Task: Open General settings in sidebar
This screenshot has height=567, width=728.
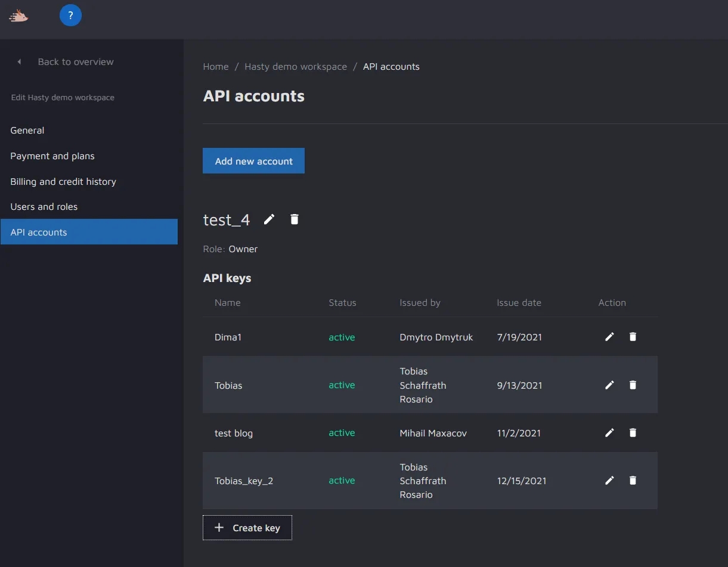Action: (x=27, y=131)
